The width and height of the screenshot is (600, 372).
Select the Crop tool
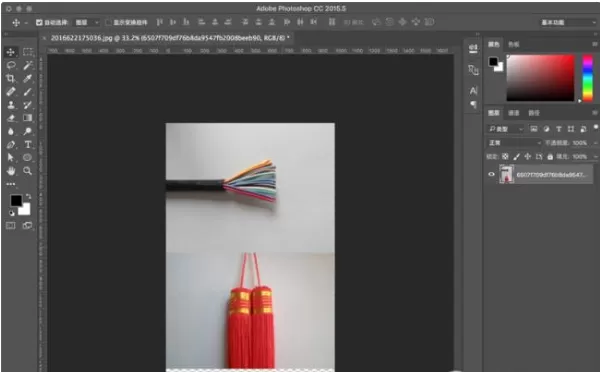coord(11,78)
